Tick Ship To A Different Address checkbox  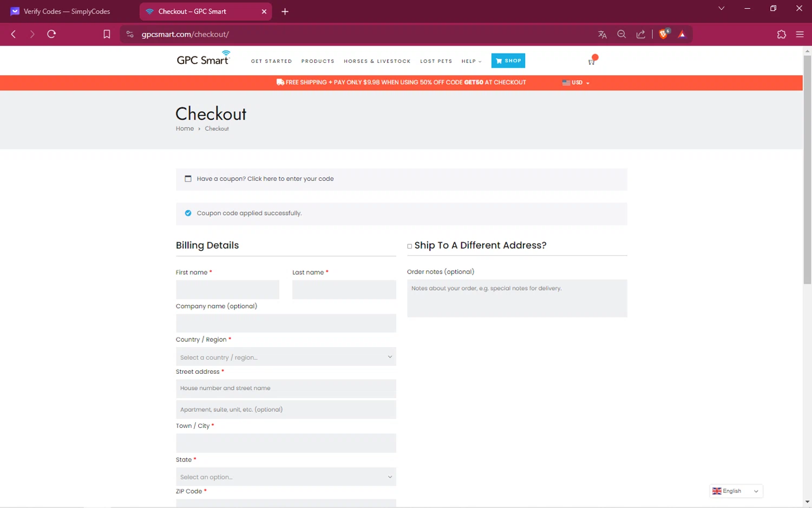(x=410, y=246)
